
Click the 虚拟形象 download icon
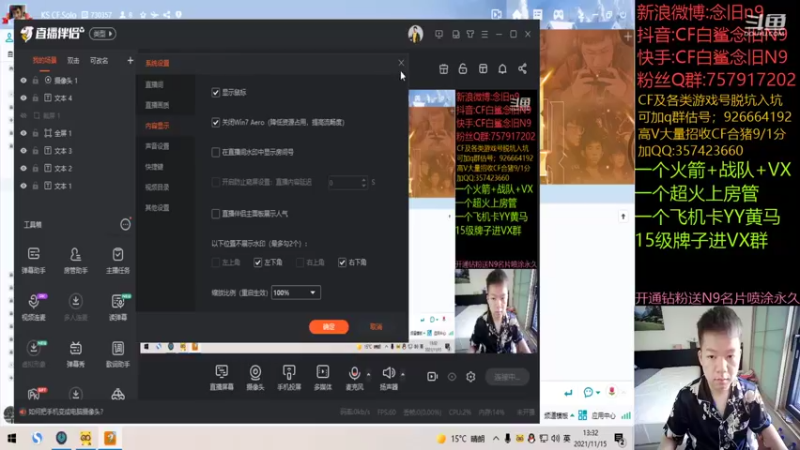[34, 348]
